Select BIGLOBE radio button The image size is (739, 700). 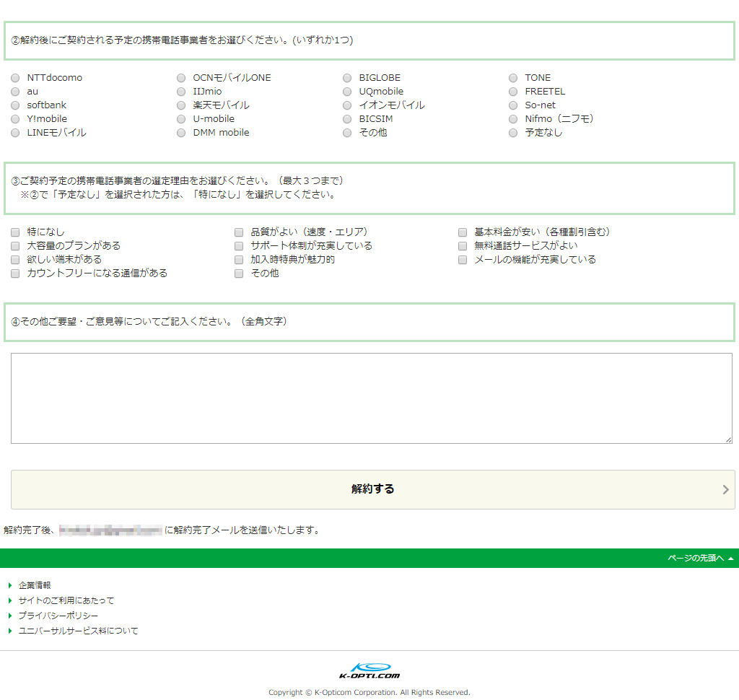point(347,78)
